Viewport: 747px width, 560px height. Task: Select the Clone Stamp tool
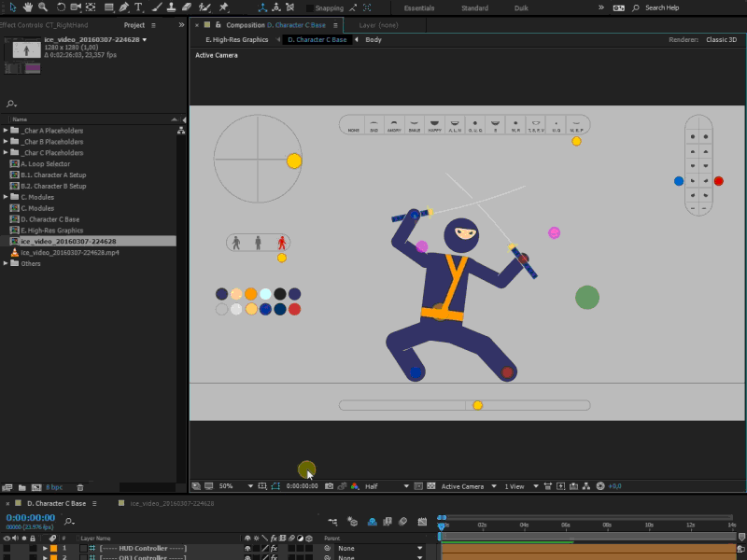pyautogui.click(x=171, y=7)
